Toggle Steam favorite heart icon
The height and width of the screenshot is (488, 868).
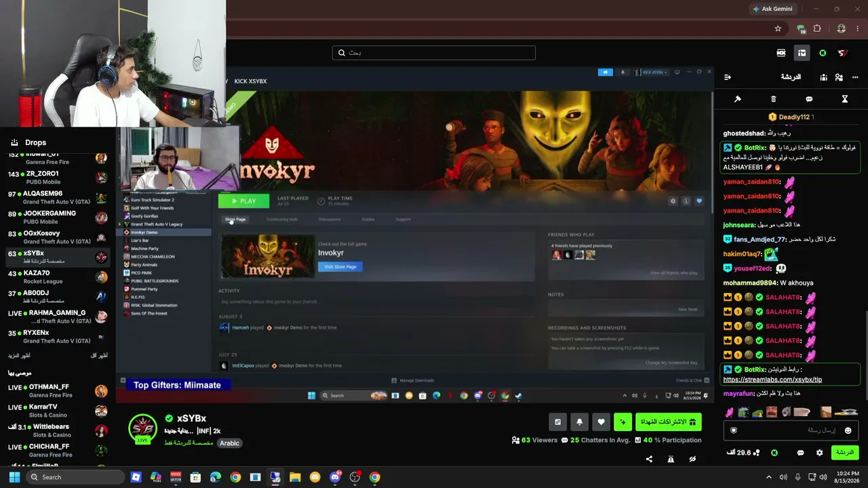pyautogui.click(x=699, y=201)
